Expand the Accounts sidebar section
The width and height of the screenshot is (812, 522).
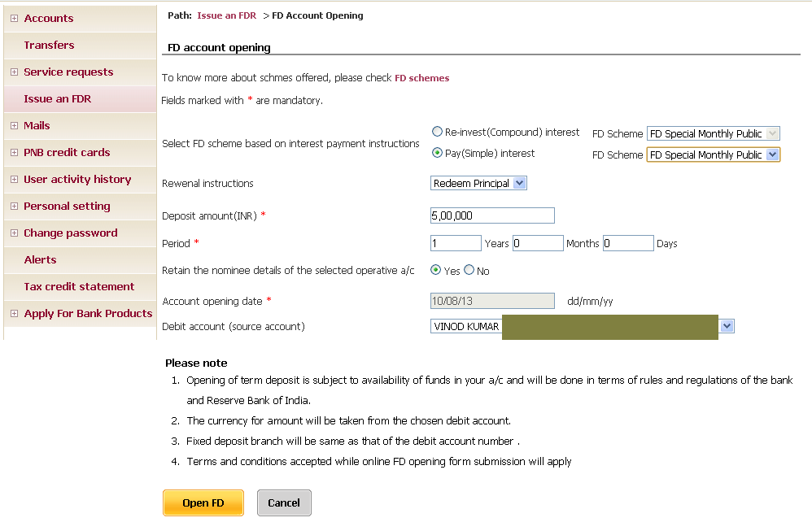coord(14,18)
